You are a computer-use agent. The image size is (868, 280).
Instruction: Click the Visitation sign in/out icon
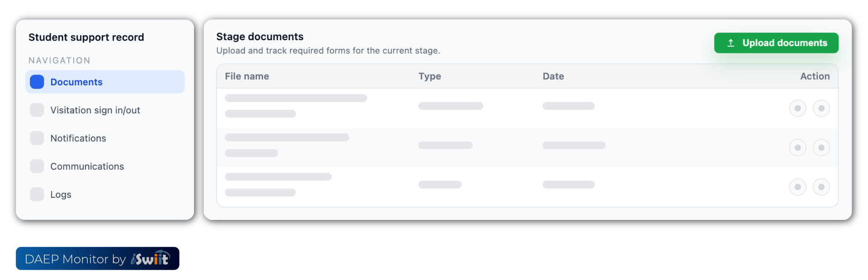pos(37,110)
